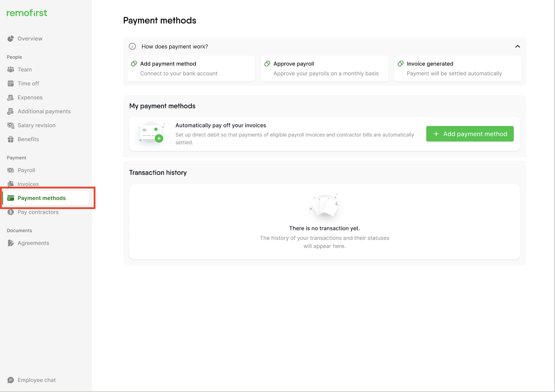
Task: Open Salary revision section
Action: pyautogui.click(x=36, y=125)
